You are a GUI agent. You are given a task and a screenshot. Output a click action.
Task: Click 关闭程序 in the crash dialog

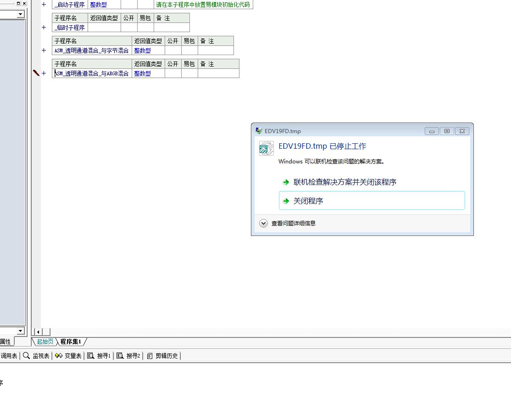point(372,201)
